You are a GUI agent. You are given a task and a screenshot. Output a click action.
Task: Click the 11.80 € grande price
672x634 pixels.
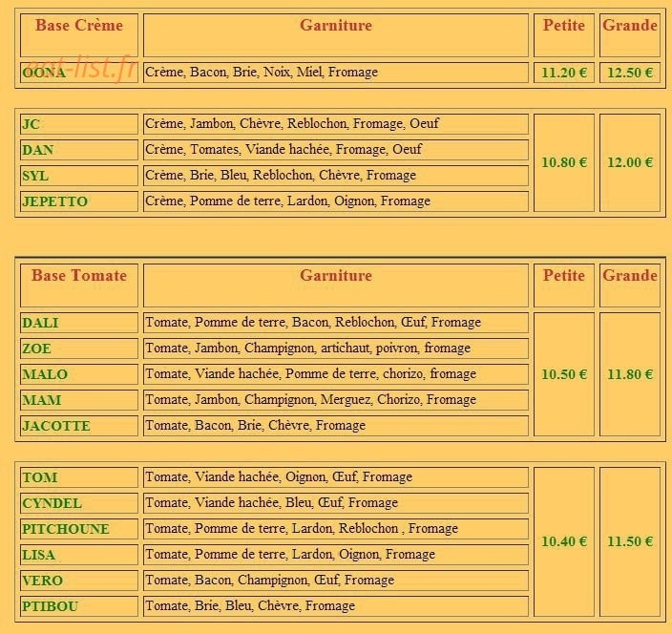(630, 374)
